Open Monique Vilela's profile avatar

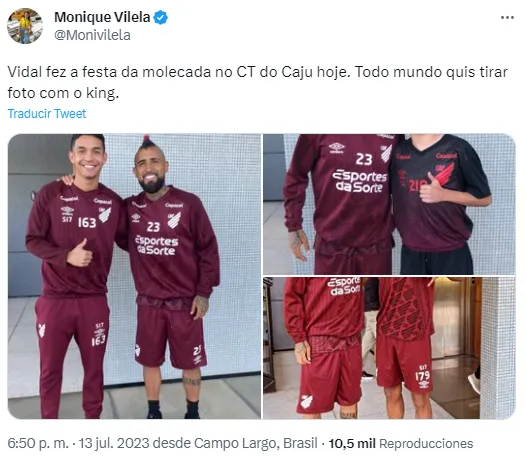[25, 26]
